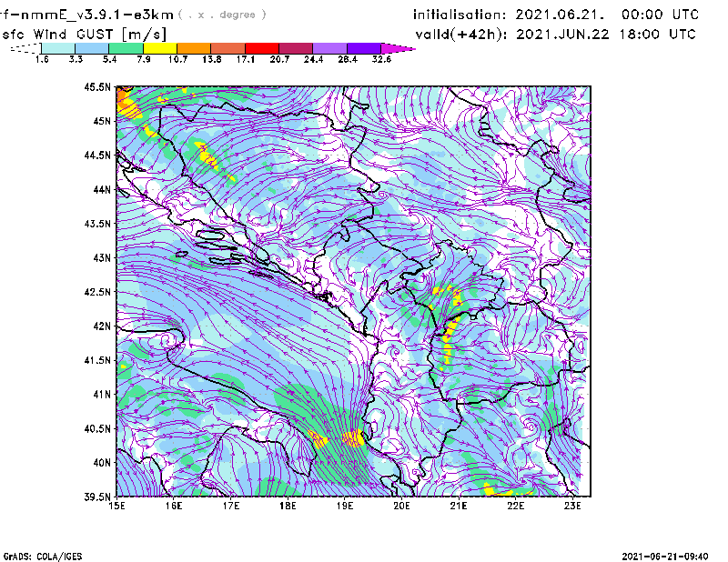Click the '45N' latitude label
This screenshot has height=562, width=728.
[102, 121]
